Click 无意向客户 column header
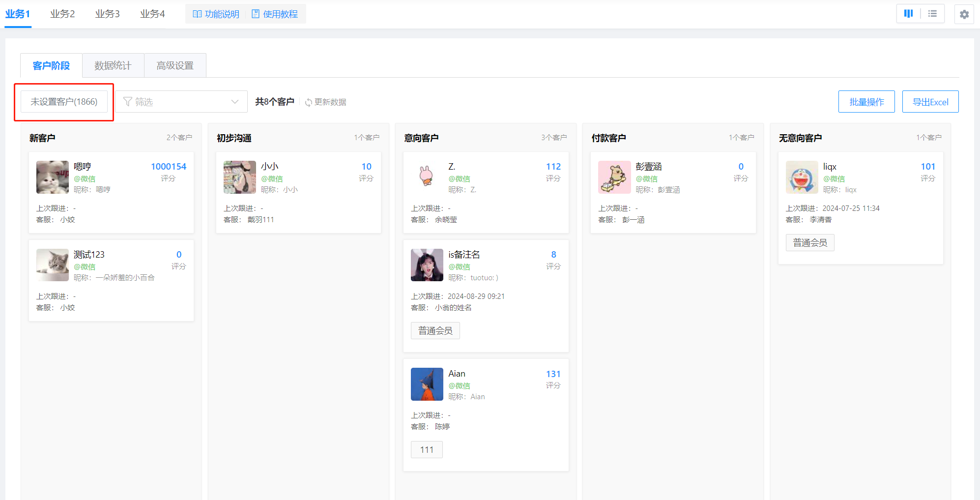 click(800, 138)
